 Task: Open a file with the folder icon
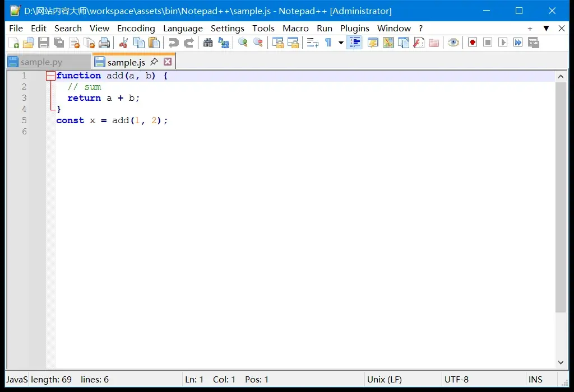[x=29, y=43]
